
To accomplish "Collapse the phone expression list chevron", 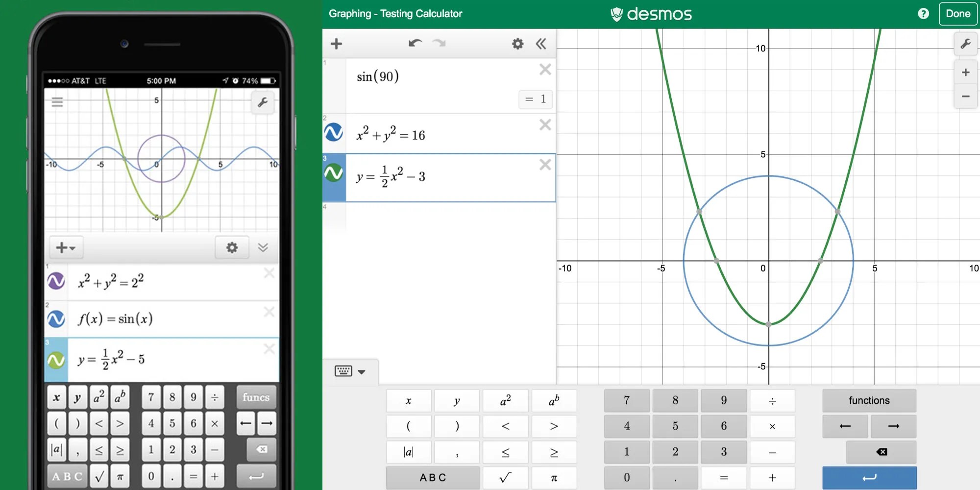I will (x=263, y=247).
